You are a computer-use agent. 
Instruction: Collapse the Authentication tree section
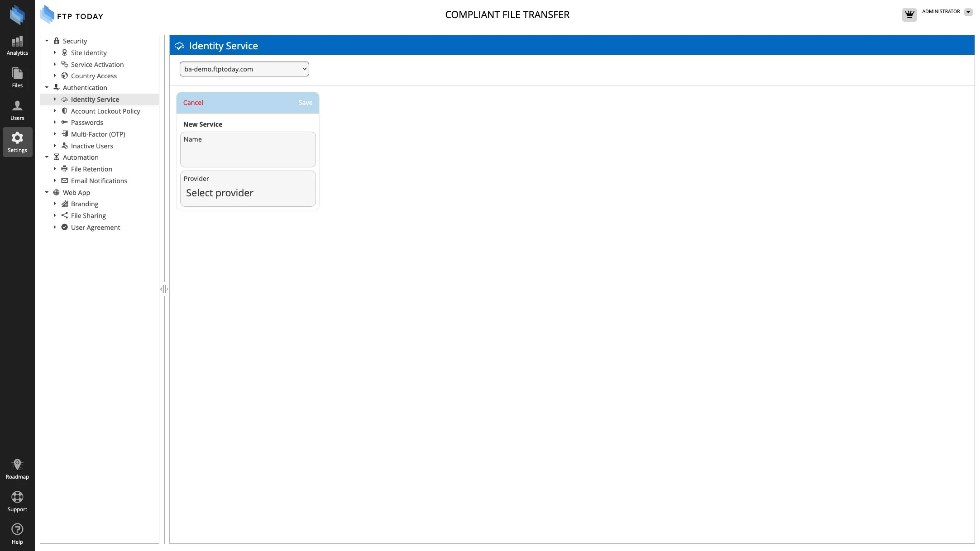[47, 88]
